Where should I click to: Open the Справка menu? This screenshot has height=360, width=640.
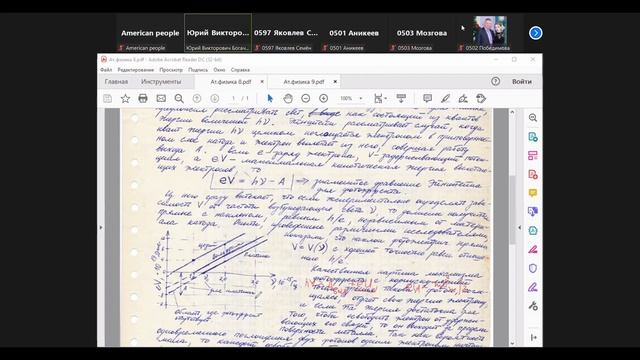240,70
